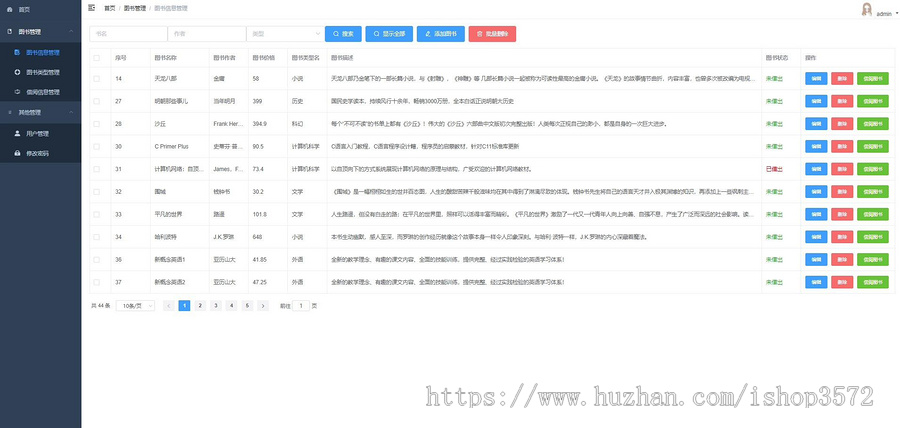The width and height of the screenshot is (900, 428).
Task: Click the 已借出 status in row 31
Action: click(x=774, y=169)
